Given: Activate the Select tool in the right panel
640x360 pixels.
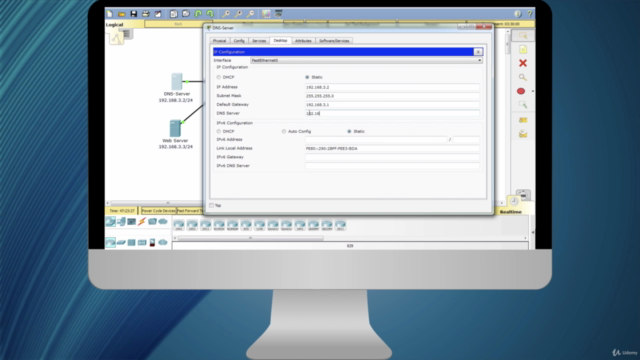Looking at the screenshot, I should tap(523, 36).
